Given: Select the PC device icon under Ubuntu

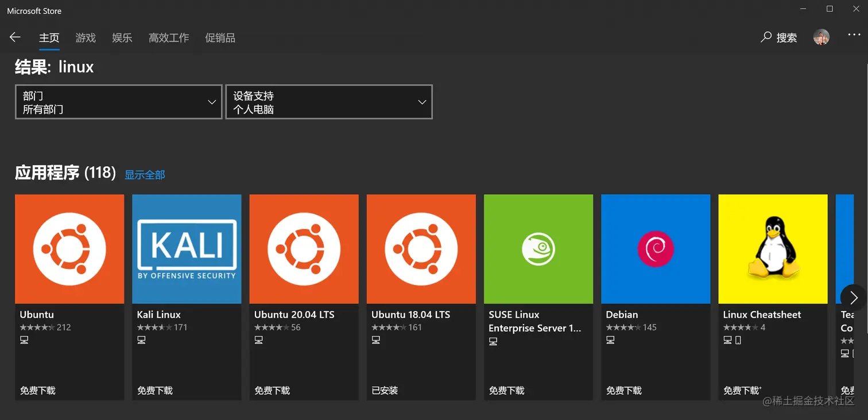Looking at the screenshot, I should [24, 340].
